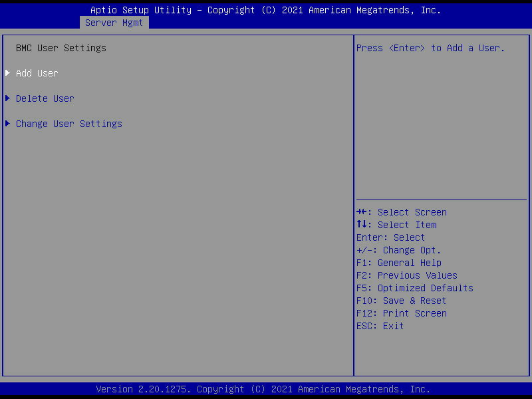The width and height of the screenshot is (532, 399).
Task: Select the Server Mgmt tab
Action: pos(114,23)
